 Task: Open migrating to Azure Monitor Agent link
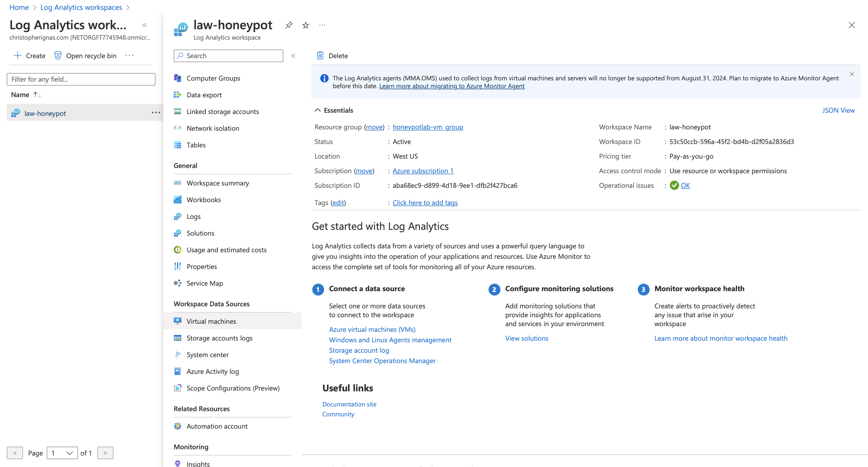pyautogui.click(x=452, y=86)
